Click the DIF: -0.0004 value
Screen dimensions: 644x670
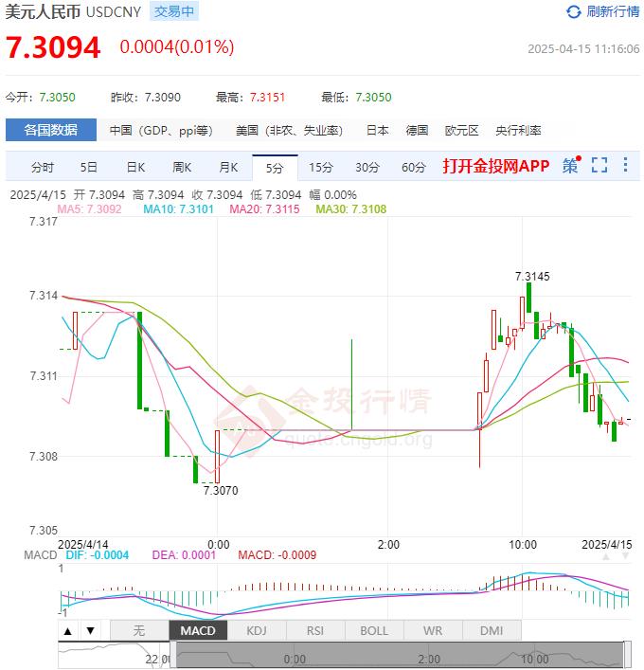pos(97,555)
